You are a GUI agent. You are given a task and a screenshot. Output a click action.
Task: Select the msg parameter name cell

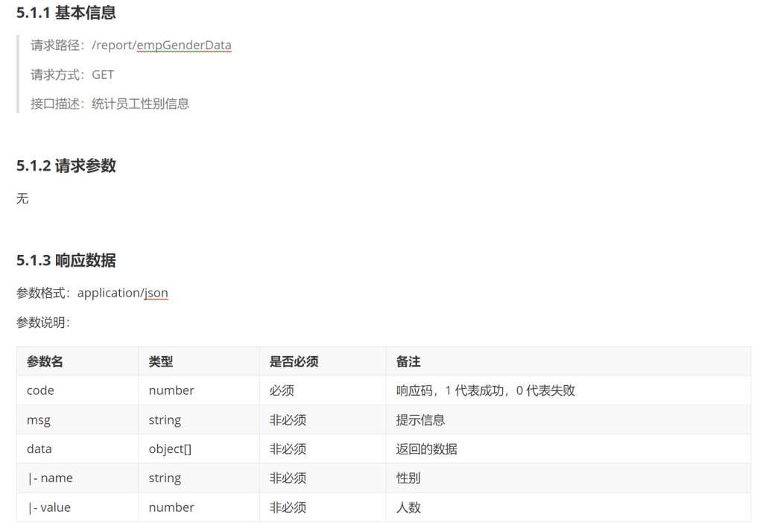tap(39, 419)
